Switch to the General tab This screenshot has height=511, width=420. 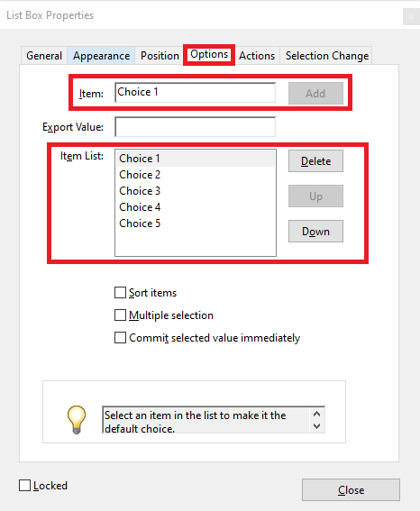coord(44,56)
